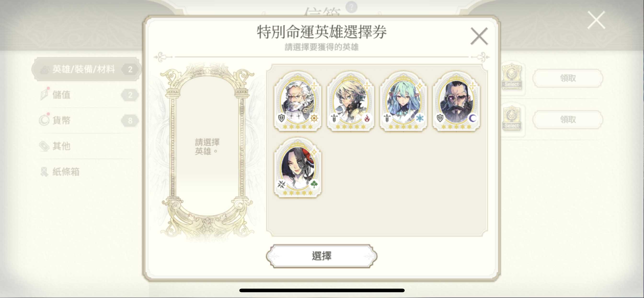Select the white-bearded old knight hero portrait

298,101
